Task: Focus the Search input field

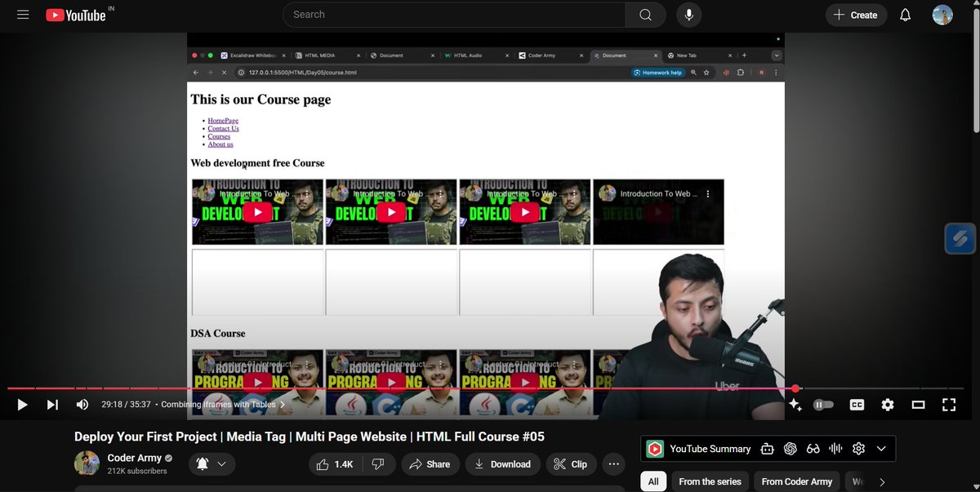Action: tap(454, 15)
